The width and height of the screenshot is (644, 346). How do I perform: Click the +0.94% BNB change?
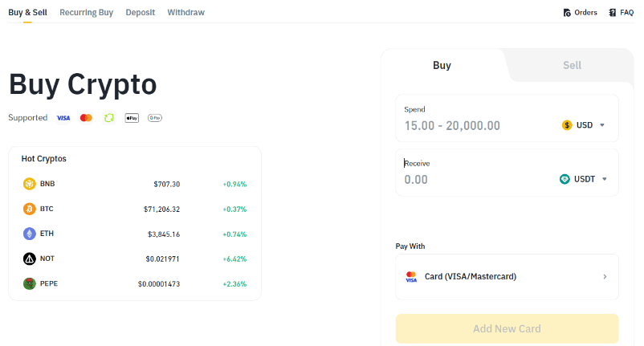(x=234, y=185)
